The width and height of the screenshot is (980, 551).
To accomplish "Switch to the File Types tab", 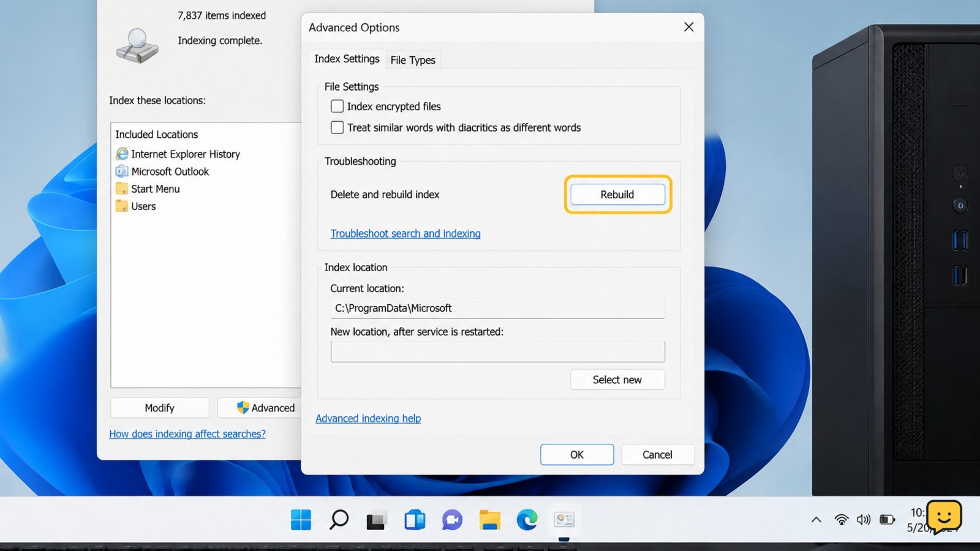I will [x=413, y=59].
